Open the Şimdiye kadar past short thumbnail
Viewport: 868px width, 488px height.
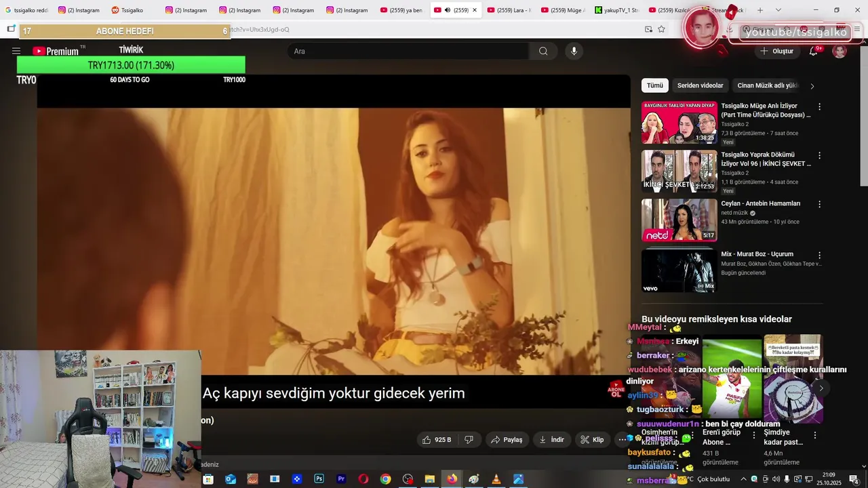point(793,379)
